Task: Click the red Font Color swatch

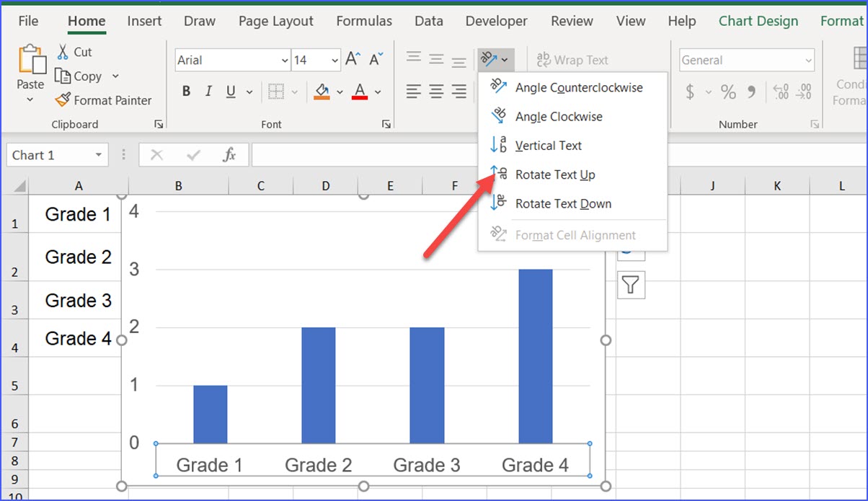Action: pos(360,96)
